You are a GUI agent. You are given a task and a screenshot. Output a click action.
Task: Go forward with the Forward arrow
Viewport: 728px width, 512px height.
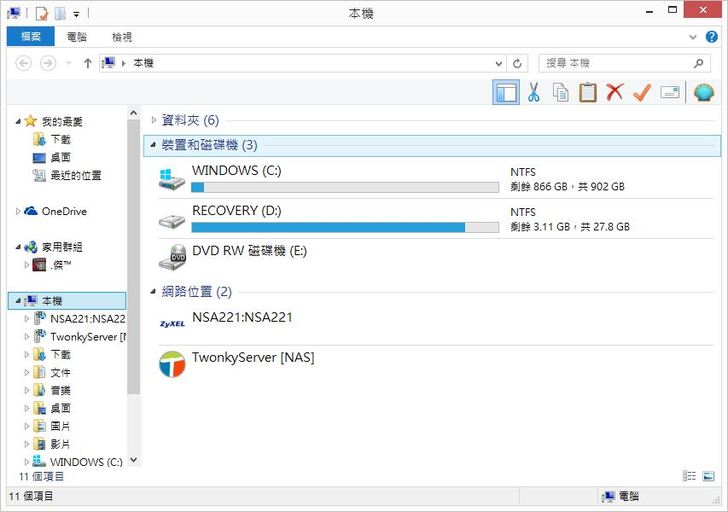(x=48, y=63)
